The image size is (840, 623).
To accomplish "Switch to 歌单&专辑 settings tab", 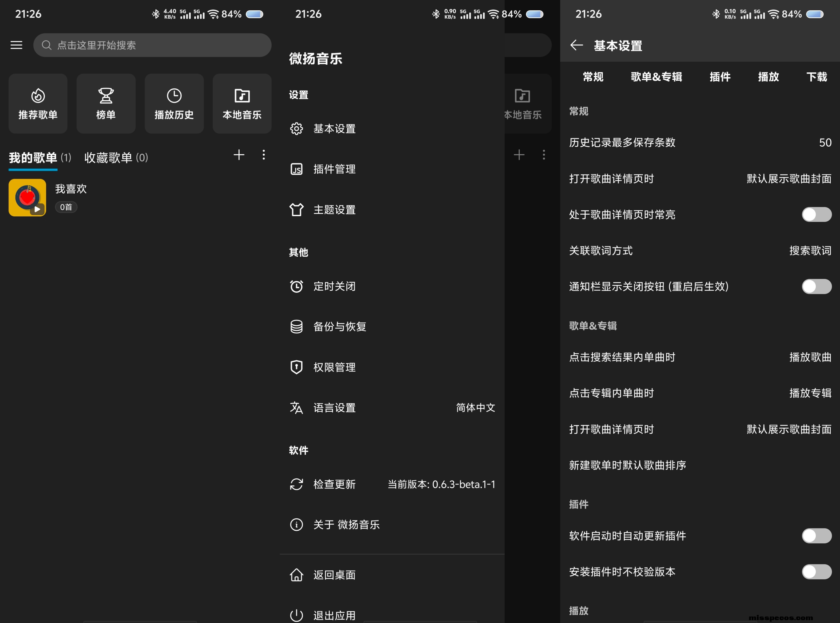I will click(656, 77).
